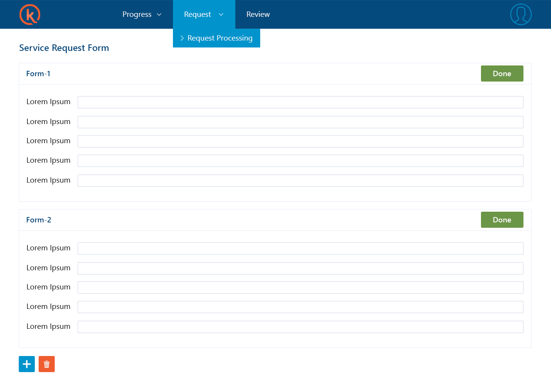Focus fourth Lorem Ipsum field in Form-2
551x392 pixels.
(300, 307)
